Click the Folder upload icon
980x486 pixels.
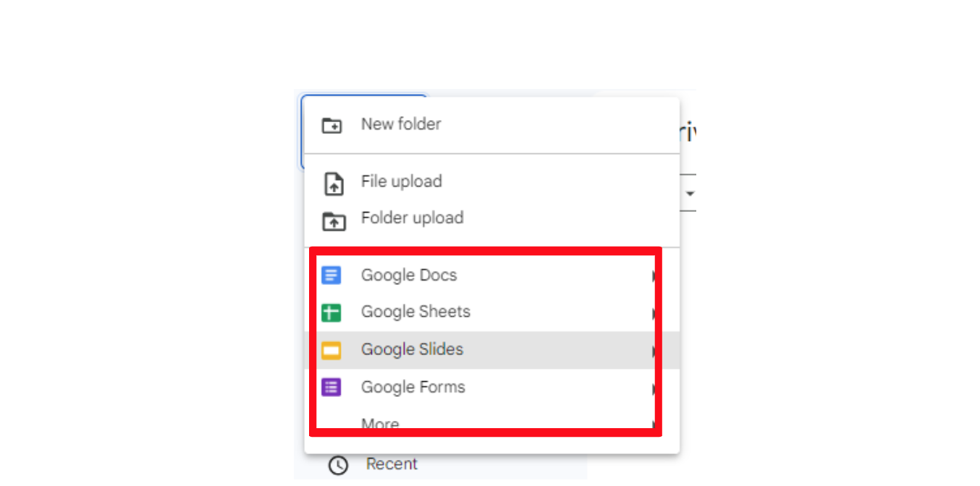pos(333,219)
